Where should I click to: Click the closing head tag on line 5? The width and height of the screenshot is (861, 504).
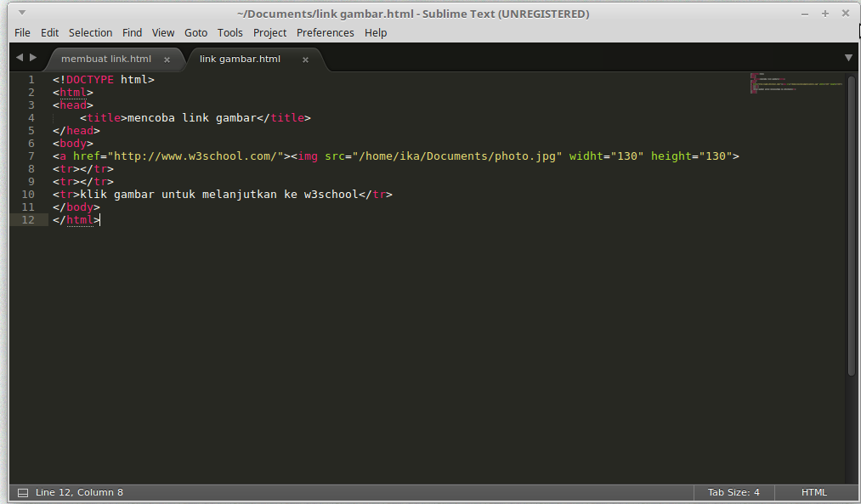[x=76, y=131]
